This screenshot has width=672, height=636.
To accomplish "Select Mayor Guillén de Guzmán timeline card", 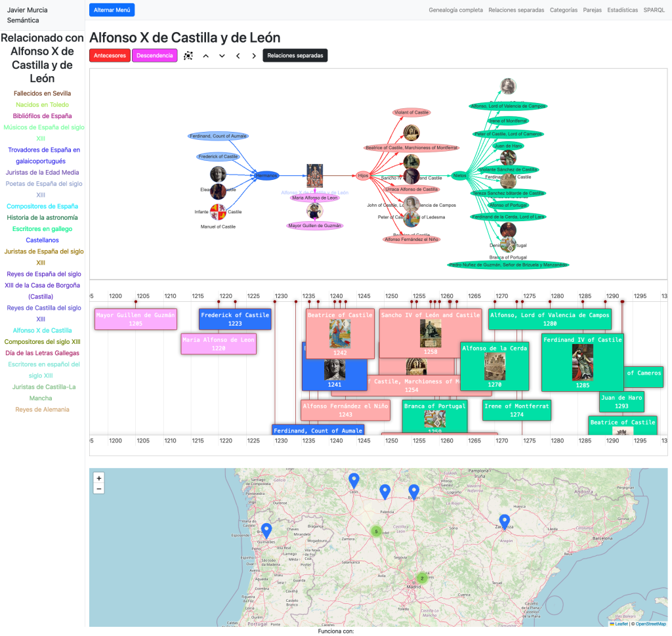I will pos(136,319).
